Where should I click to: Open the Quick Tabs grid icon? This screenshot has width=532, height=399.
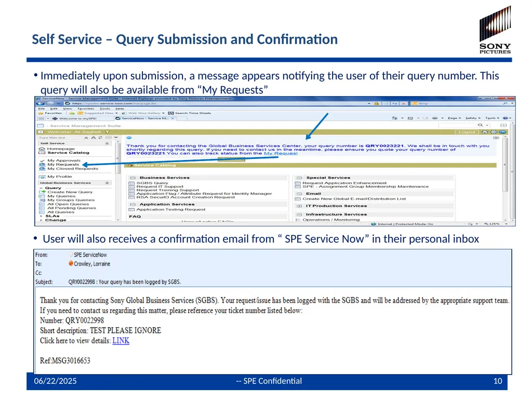pyautogui.click(x=42, y=118)
